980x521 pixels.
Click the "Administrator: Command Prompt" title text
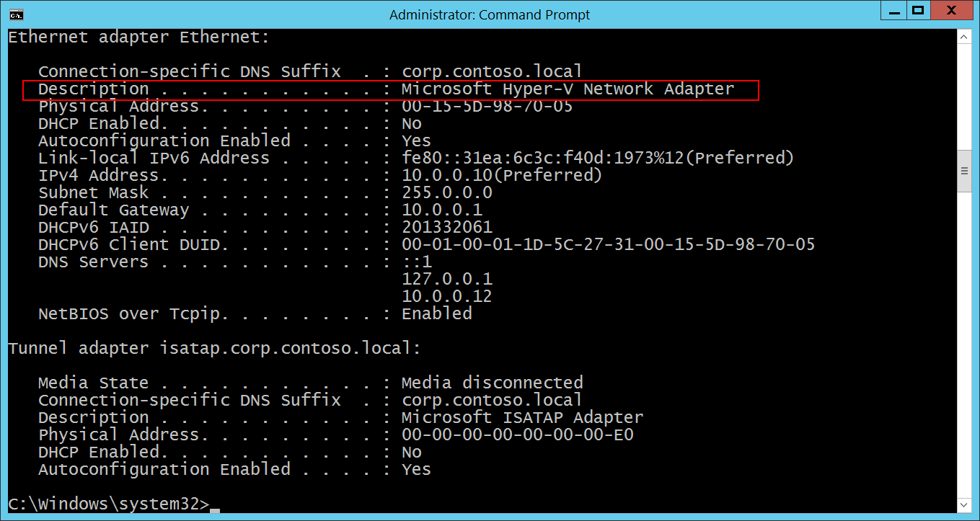(x=489, y=14)
